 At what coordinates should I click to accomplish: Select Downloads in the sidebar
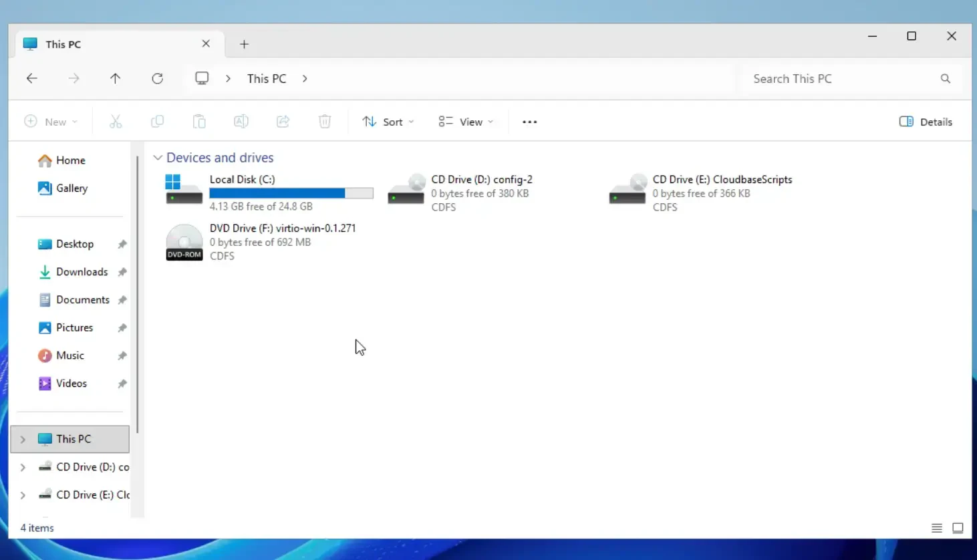[x=82, y=272]
